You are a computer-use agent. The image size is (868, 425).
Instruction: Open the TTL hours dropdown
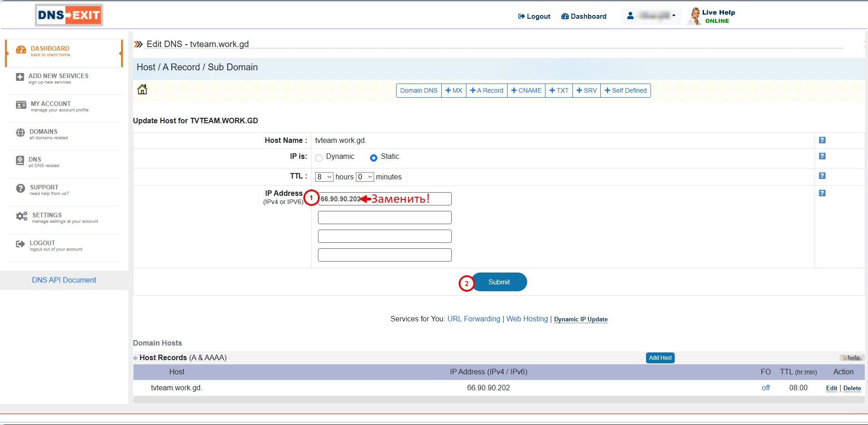[x=324, y=177]
